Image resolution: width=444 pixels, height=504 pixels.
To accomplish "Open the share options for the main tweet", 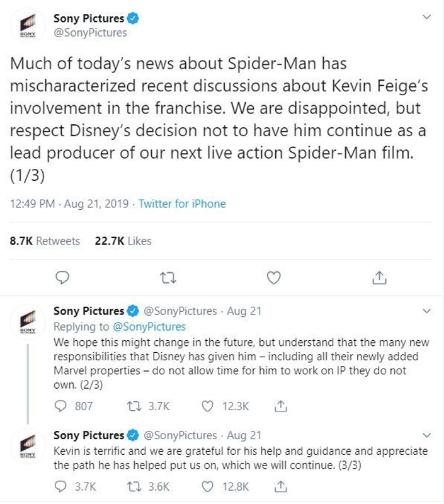I will click(379, 275).
